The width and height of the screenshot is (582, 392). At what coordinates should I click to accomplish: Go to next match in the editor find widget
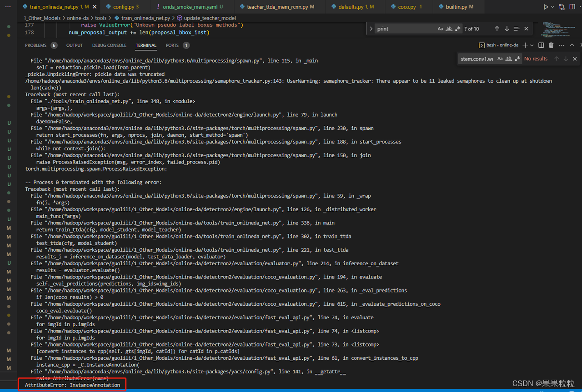(x=507, y=29)
